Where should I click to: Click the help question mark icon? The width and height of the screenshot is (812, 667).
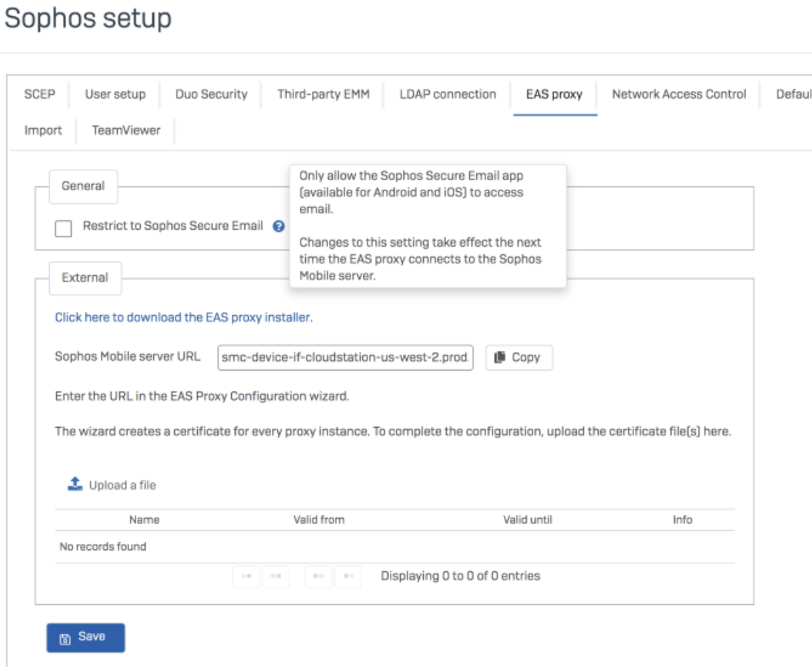click(x=279, y=227)
